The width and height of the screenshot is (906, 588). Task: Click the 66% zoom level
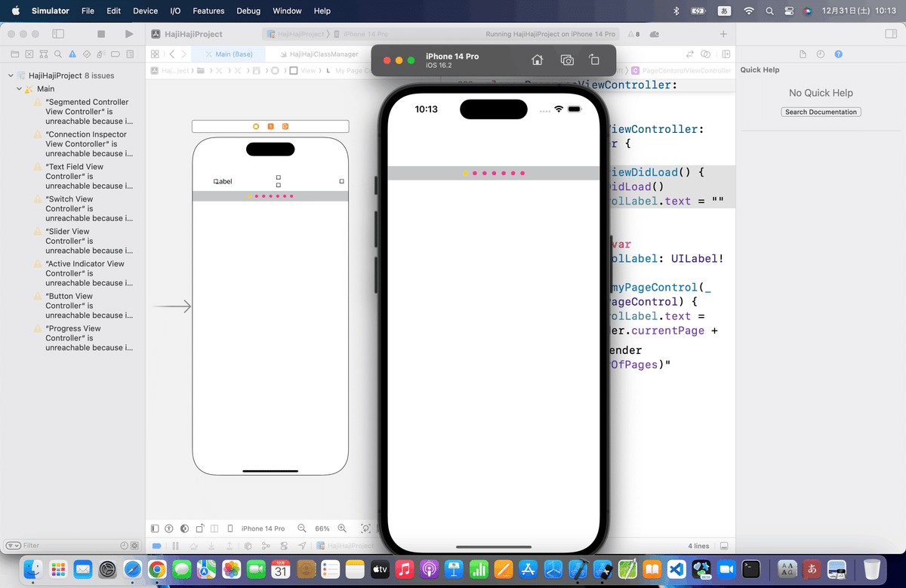point(322,528)
